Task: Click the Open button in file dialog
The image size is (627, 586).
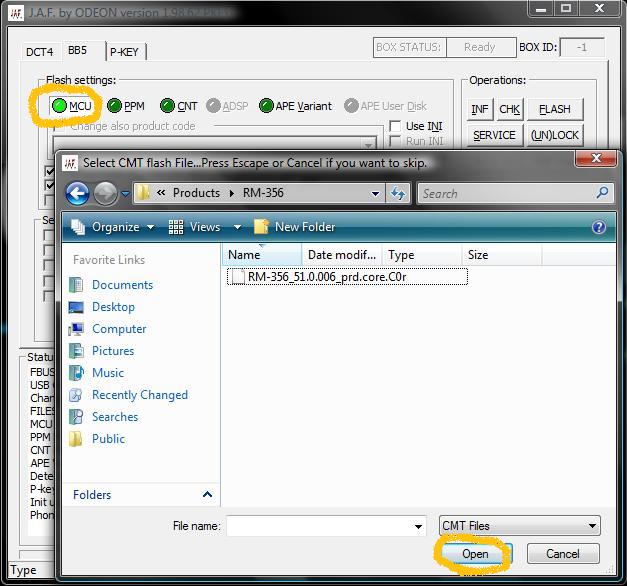Action: click(x=475, y=554)
